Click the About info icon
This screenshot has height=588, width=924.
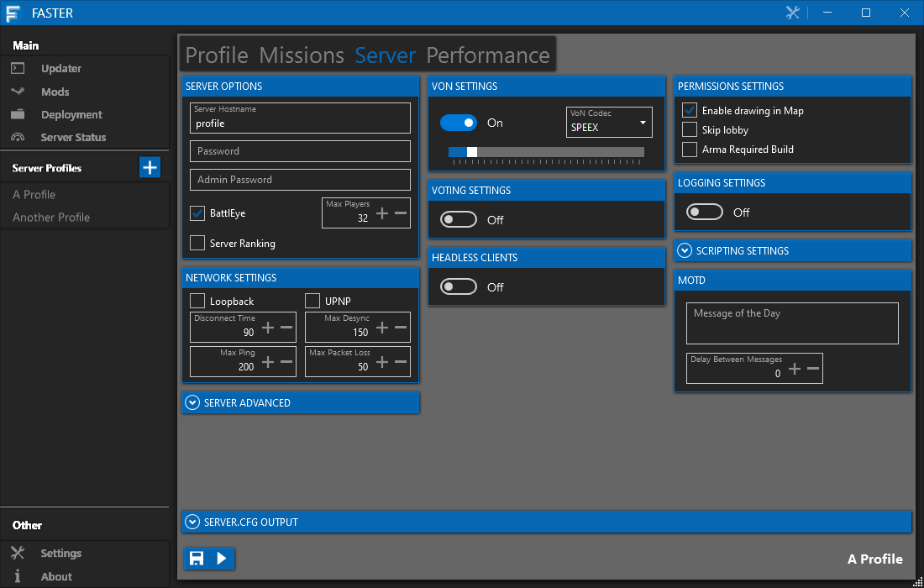click(18, 576)
